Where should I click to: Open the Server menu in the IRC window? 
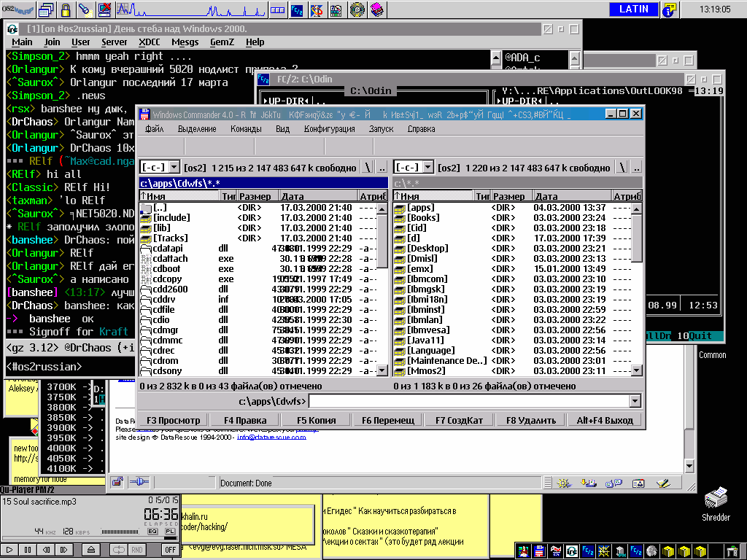point(115,42)
